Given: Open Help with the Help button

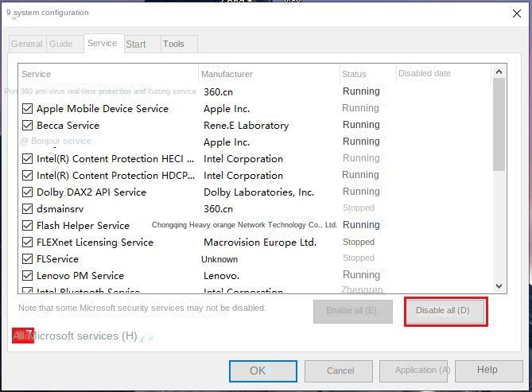Looking at the screenshot, I should click(487, 370).
